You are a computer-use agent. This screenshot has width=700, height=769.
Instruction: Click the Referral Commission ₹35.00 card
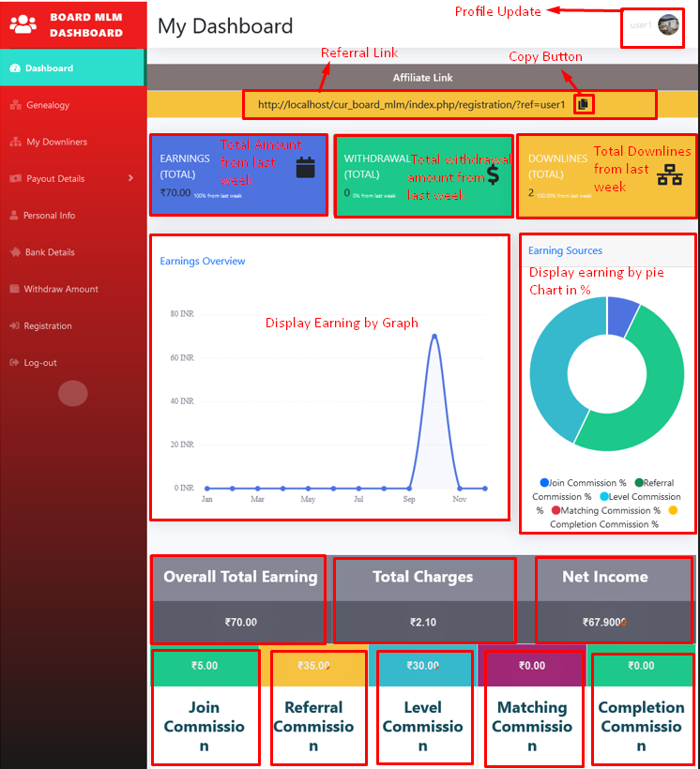click(313, 707)
